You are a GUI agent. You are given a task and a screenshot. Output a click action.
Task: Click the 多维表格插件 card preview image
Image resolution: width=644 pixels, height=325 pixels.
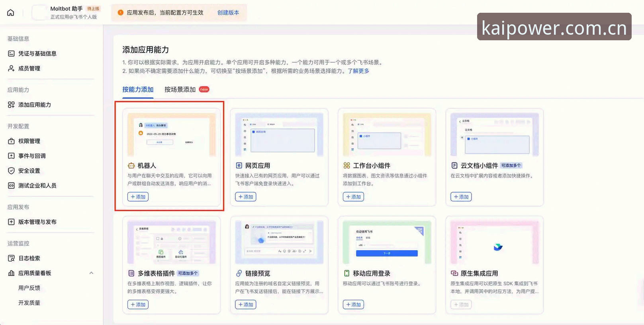[x=172, y=242]
